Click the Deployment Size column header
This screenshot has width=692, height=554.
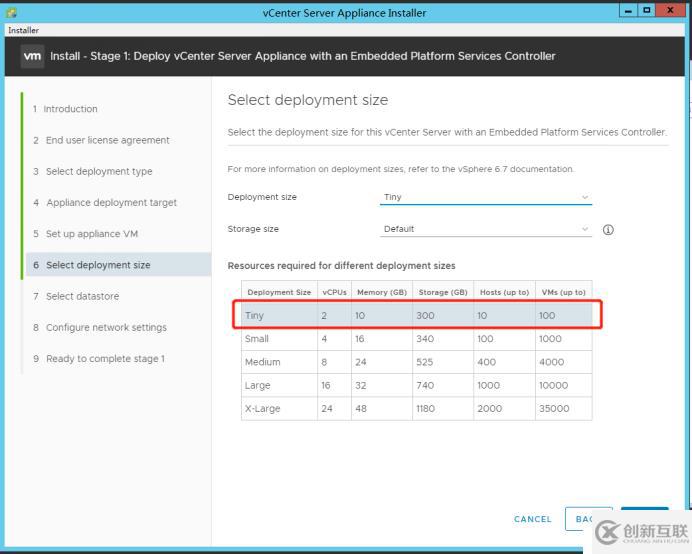[279, 292]
